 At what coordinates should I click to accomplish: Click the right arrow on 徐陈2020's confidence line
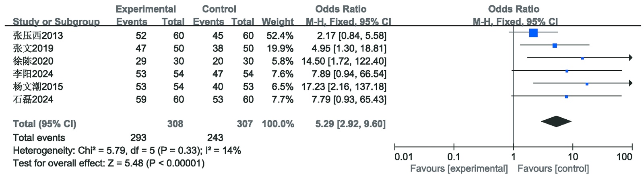pos(630,58)
